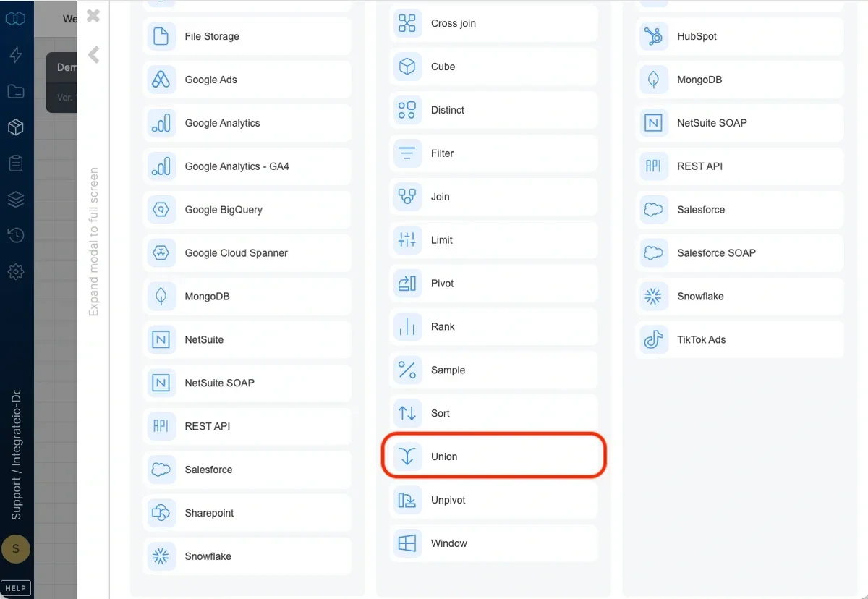Screen dimensions: 868x599
Task: Open the packages cube icon in sidebar
Action: point(16,127)
